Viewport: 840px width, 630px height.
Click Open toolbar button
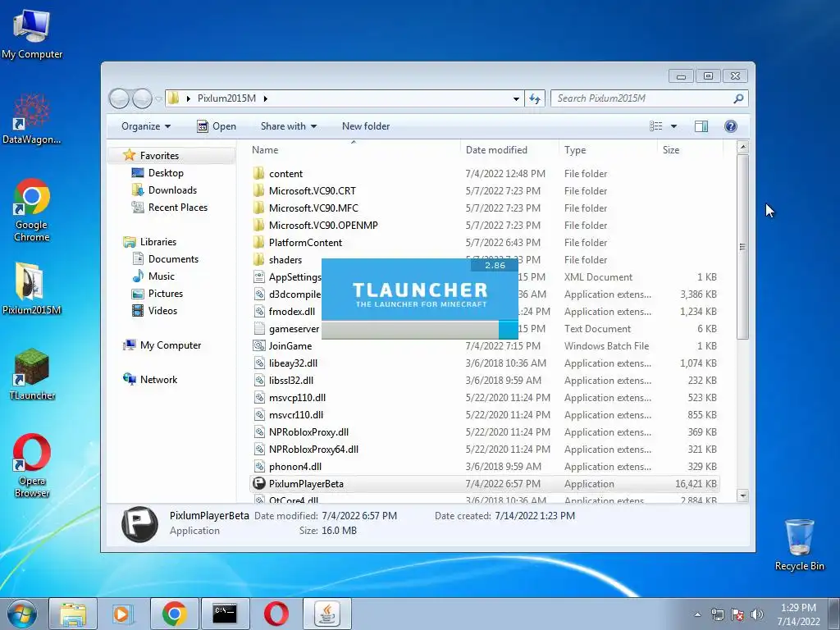click(x=217, y=126)
